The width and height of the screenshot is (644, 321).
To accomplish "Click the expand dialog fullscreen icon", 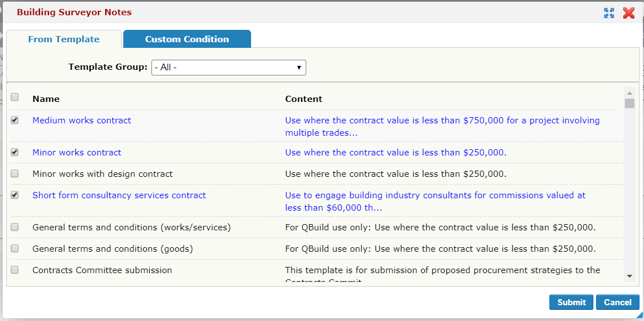I will click(x=609, y=13).
